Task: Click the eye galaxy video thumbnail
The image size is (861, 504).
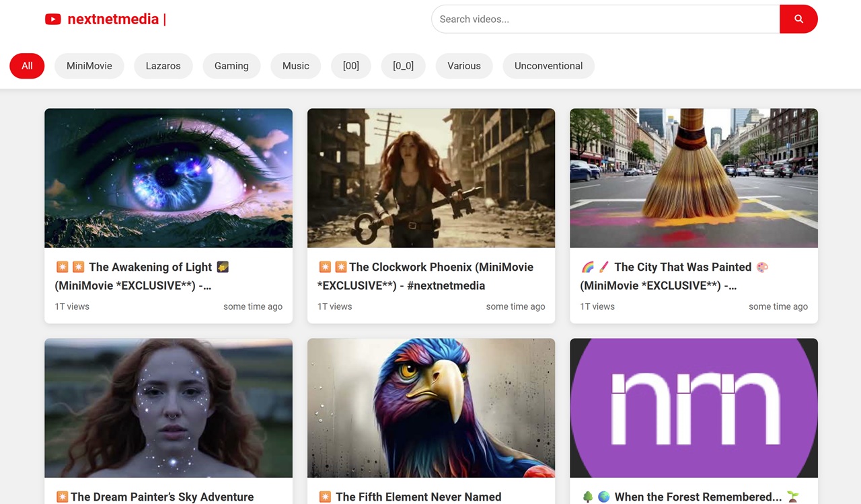Action: [168, 178]
